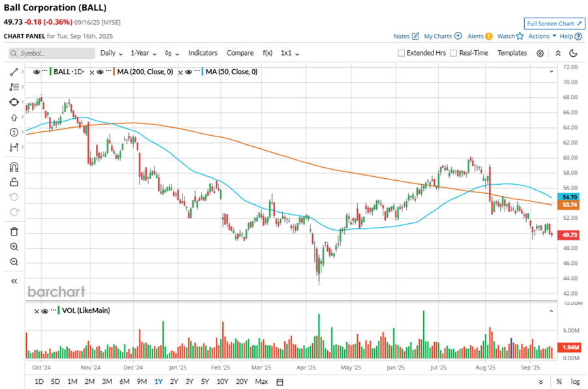Remove the MA 50 indicator

(x=181, y=72)
